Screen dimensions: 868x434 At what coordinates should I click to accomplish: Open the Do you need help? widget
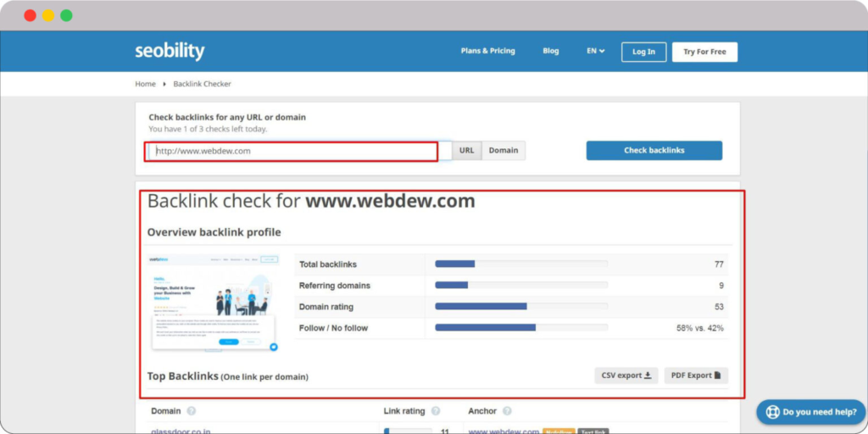click(x=811, y=412)
